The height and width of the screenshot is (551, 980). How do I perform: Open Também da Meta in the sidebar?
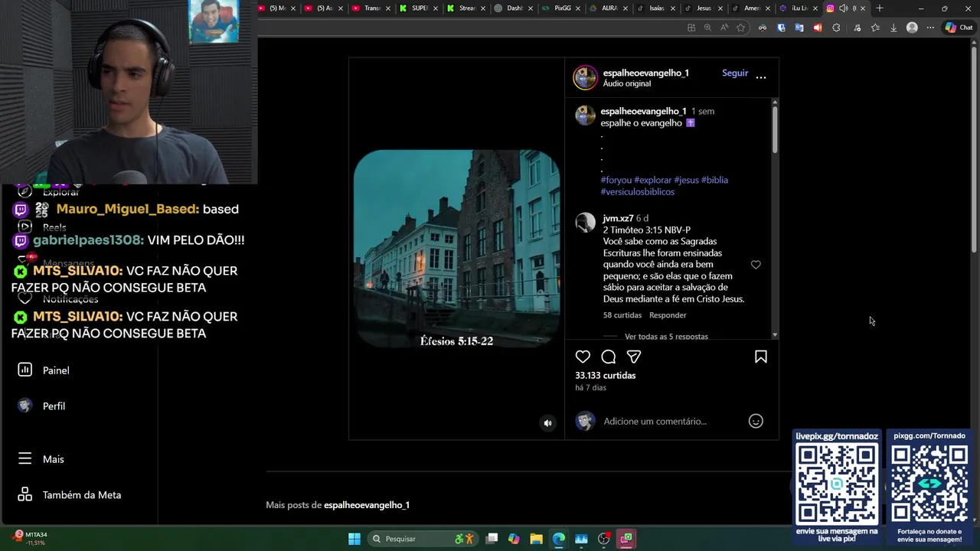click(69, 495)
